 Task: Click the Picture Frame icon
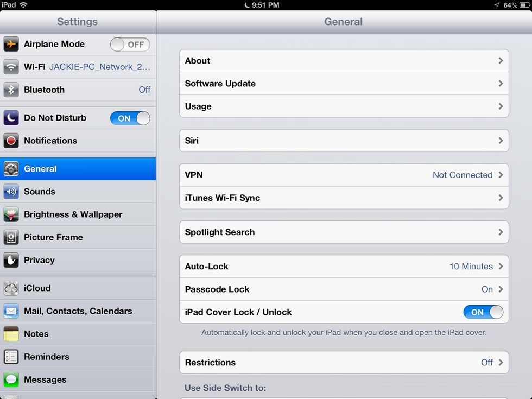pos(11,237)
